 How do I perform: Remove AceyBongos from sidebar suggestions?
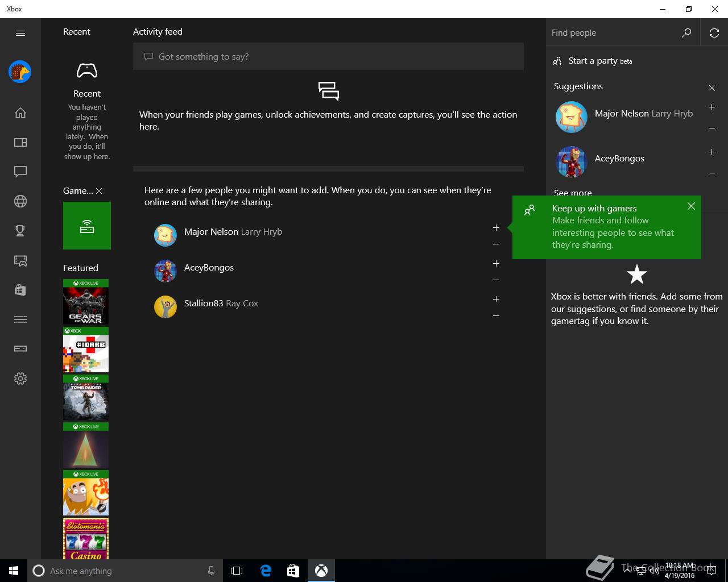coord(712,173)
